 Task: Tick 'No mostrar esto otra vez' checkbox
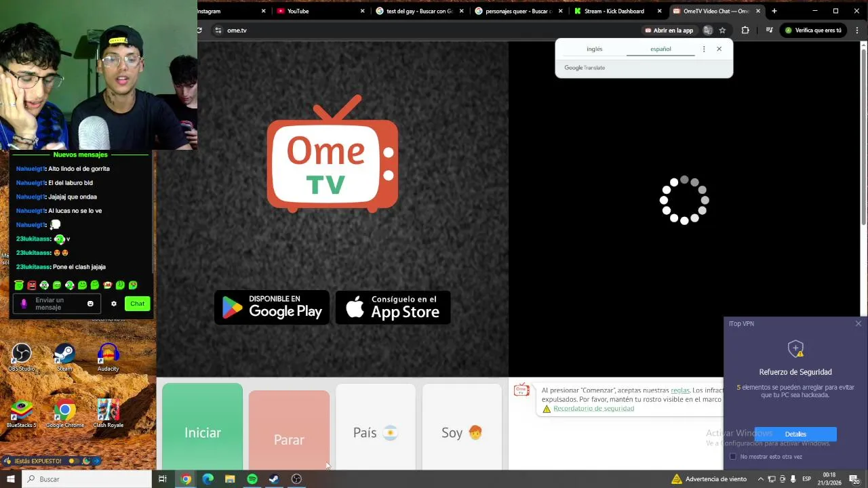click(x=733, y=457)
